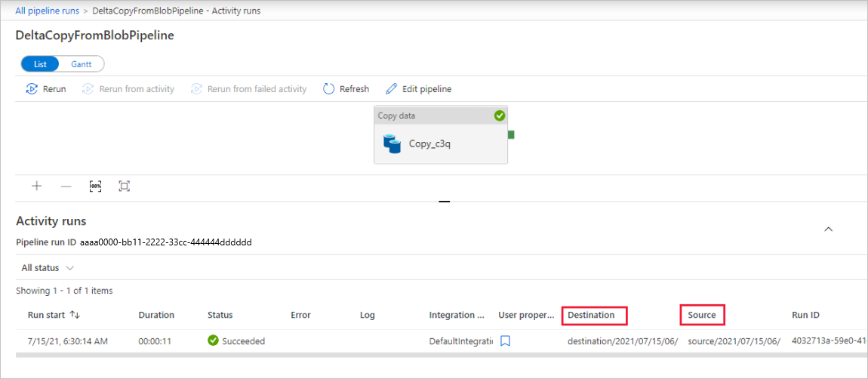Click the panel resize divider handle
The width and height of the screenshot is (868, 379).
pyautogui.click(x=444, y=202)
